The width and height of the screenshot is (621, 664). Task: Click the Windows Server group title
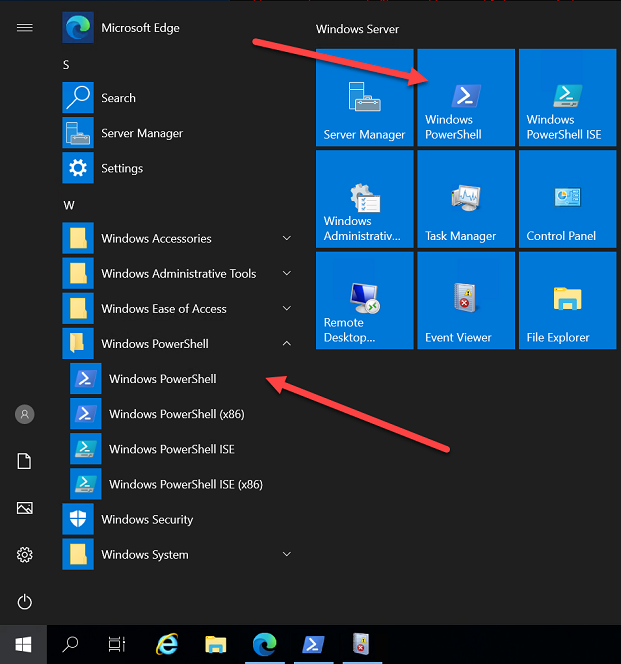pos(357,29)
